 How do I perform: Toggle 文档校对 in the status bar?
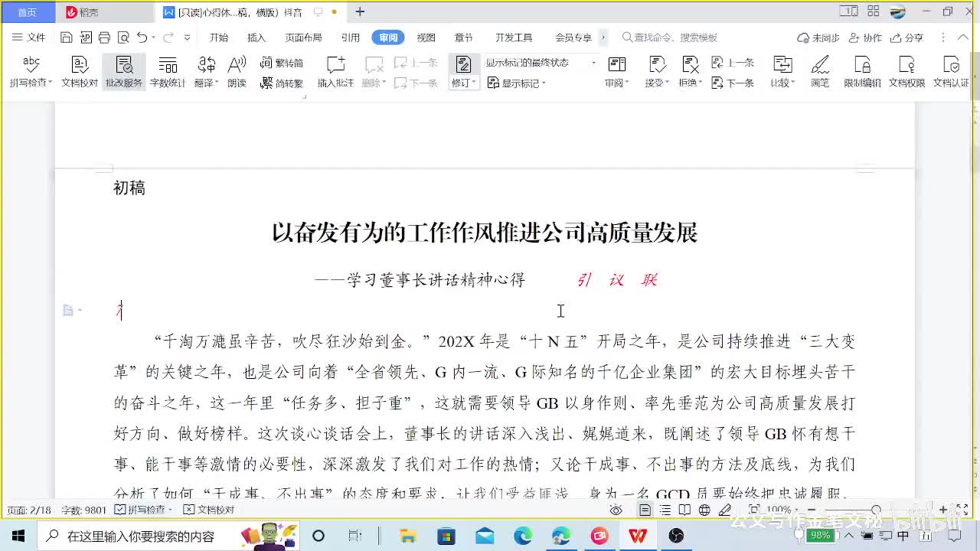point(210,510)
